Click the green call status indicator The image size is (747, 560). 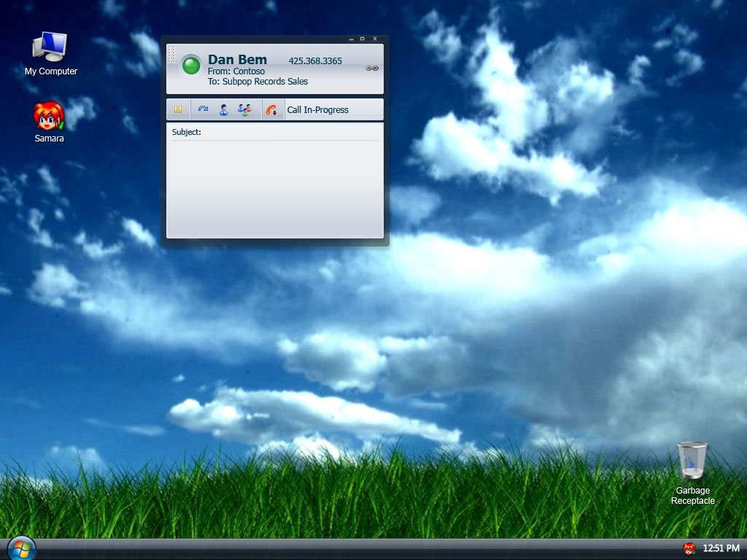[x=192, y=65]
